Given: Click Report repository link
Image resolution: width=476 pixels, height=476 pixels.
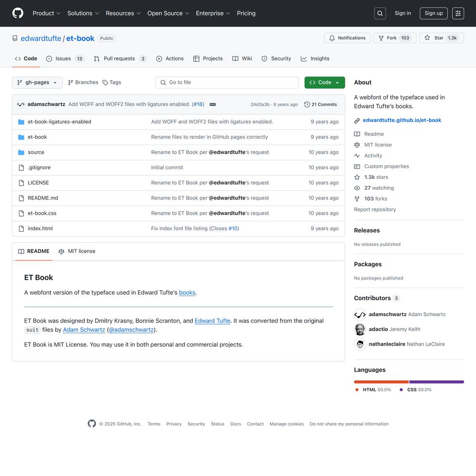Looking at the screenshot, I should click(375, 209).
